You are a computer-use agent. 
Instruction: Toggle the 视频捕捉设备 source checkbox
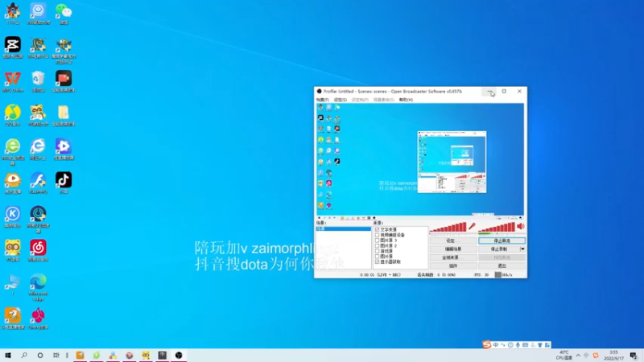tap(377, 235)
